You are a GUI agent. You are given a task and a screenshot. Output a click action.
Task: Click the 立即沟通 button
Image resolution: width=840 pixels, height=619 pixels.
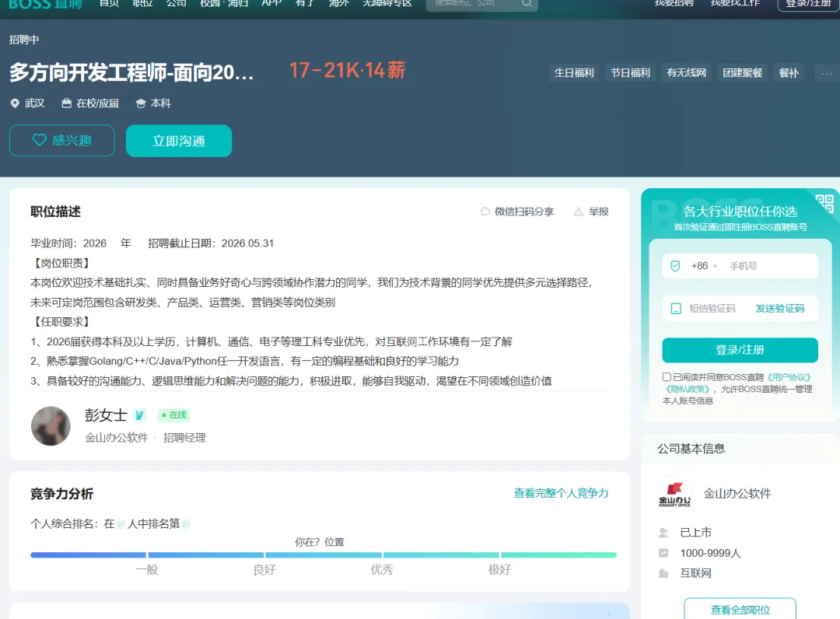tap(179, 141)
